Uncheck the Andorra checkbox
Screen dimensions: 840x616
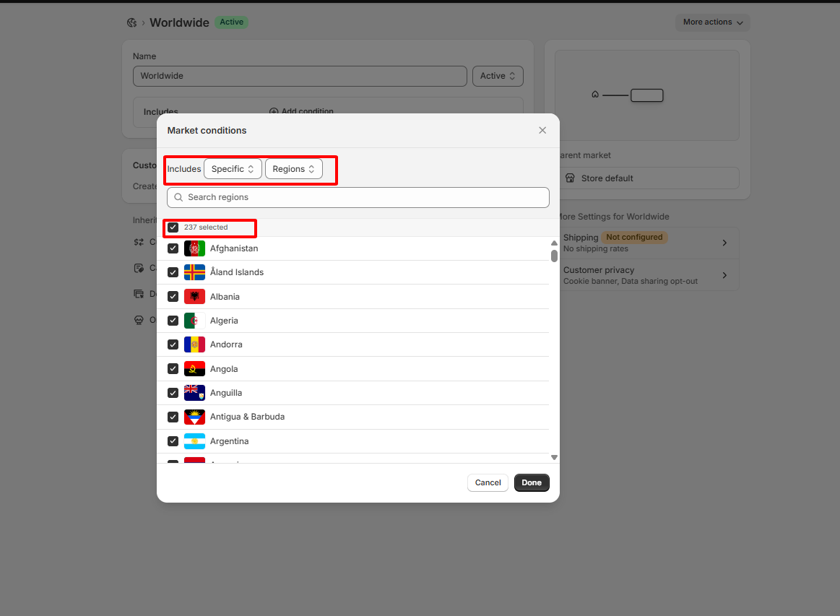pyautogui.click(x=173, y=344)
